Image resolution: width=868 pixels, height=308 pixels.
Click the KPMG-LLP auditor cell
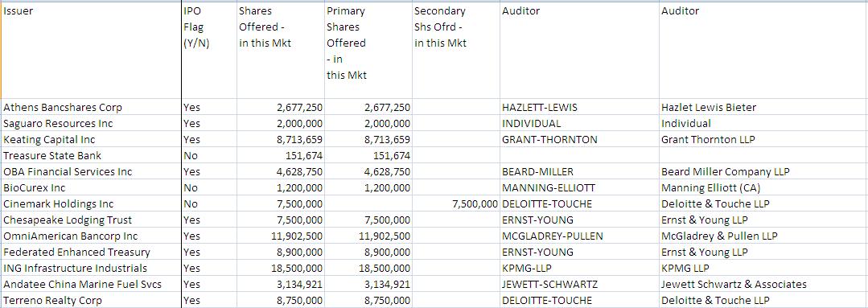[579, 268]
